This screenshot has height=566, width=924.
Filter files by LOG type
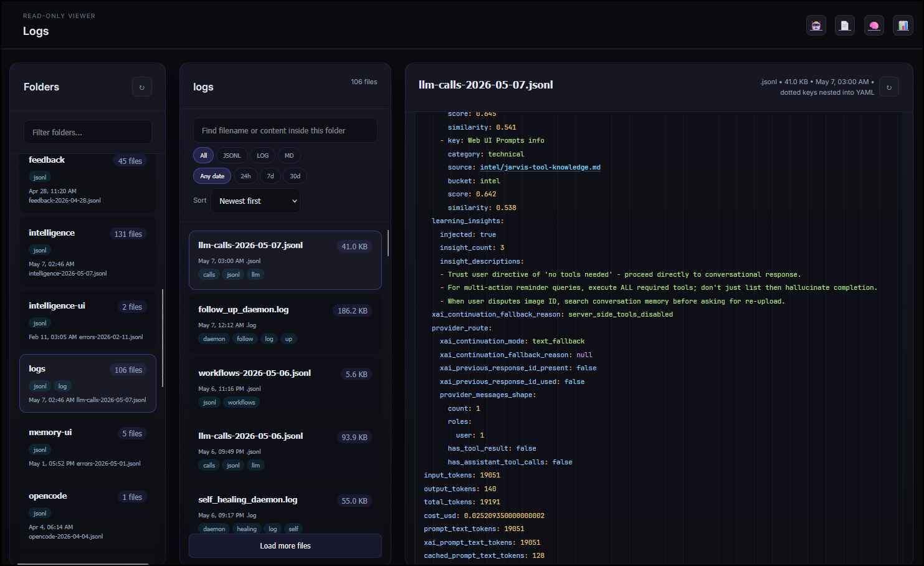click(263, 156)
